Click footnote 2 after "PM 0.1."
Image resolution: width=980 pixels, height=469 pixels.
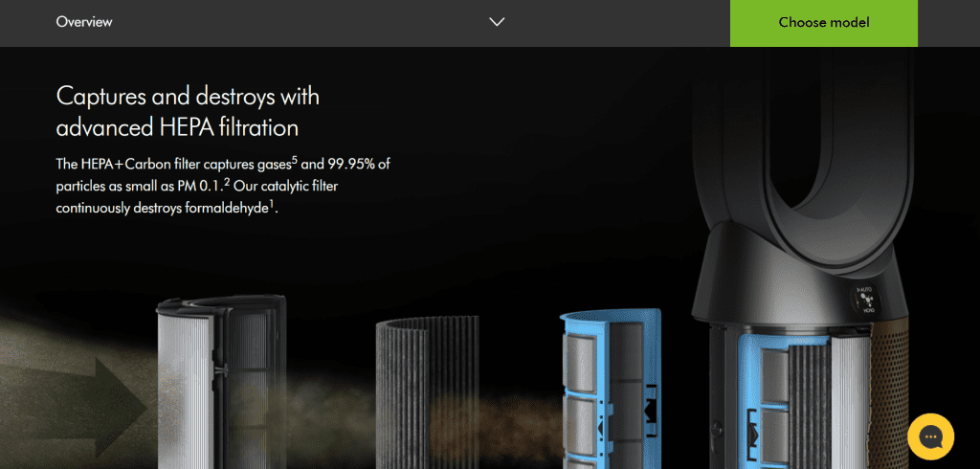pos(228,182)
